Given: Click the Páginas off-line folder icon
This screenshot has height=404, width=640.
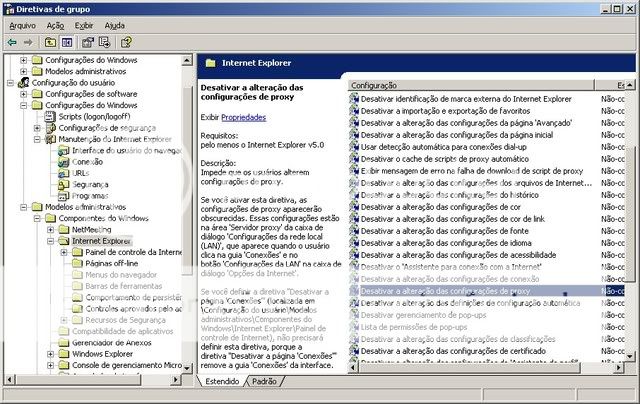Looking at the screenshot, I should coord(77,264).
